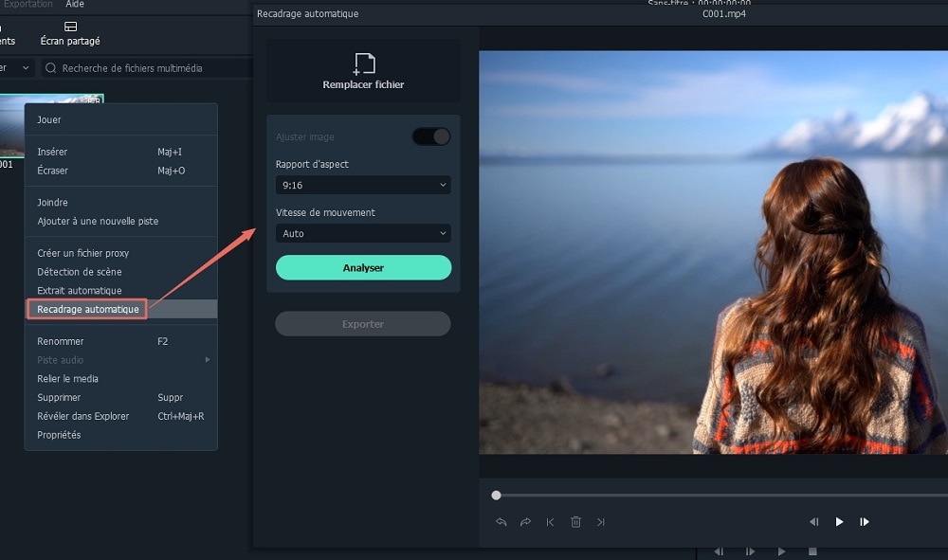Toggle the Ajuster image switch
Screen dimensions: 948x560
pos(431,136)
